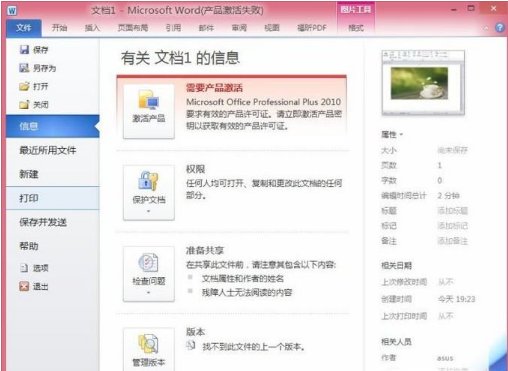Image resolution: width=508 pixels, height=371 pixels.
Task: Switch to the 福昕PDF tab
Action: [312, 28]
